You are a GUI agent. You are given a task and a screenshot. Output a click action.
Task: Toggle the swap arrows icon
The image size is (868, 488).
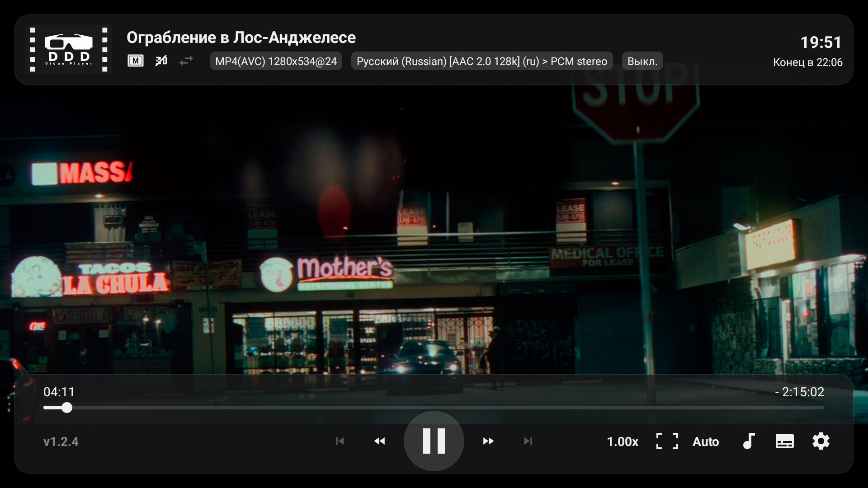[x=186, y=61]
